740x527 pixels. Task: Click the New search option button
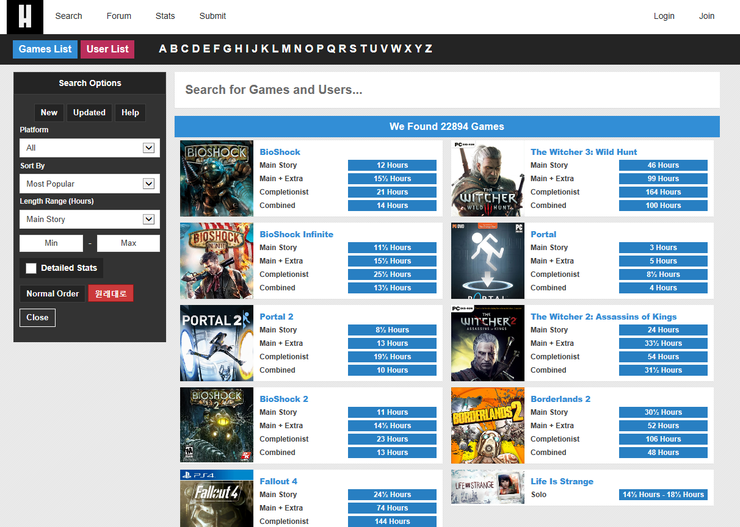tap(49, 112)
